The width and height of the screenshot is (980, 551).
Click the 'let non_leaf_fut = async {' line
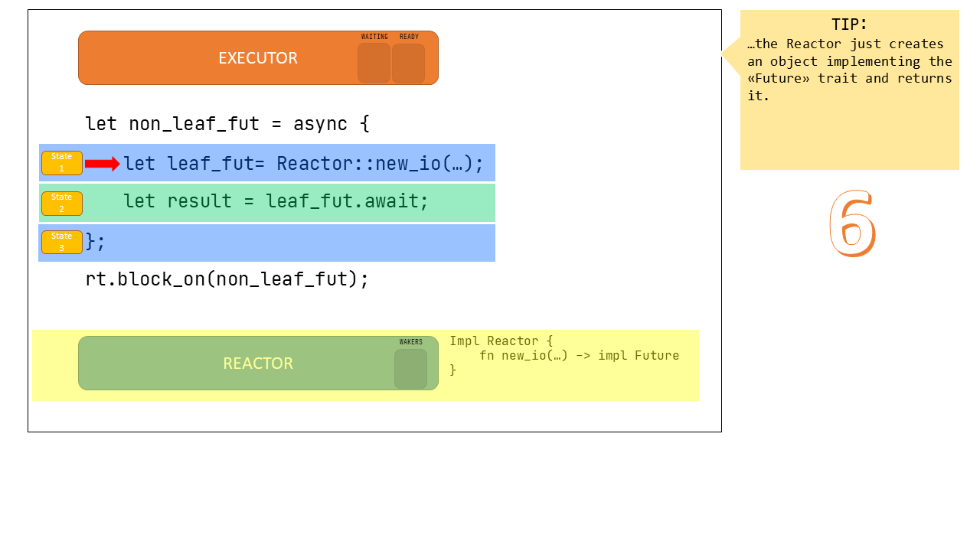coord(227,124)
